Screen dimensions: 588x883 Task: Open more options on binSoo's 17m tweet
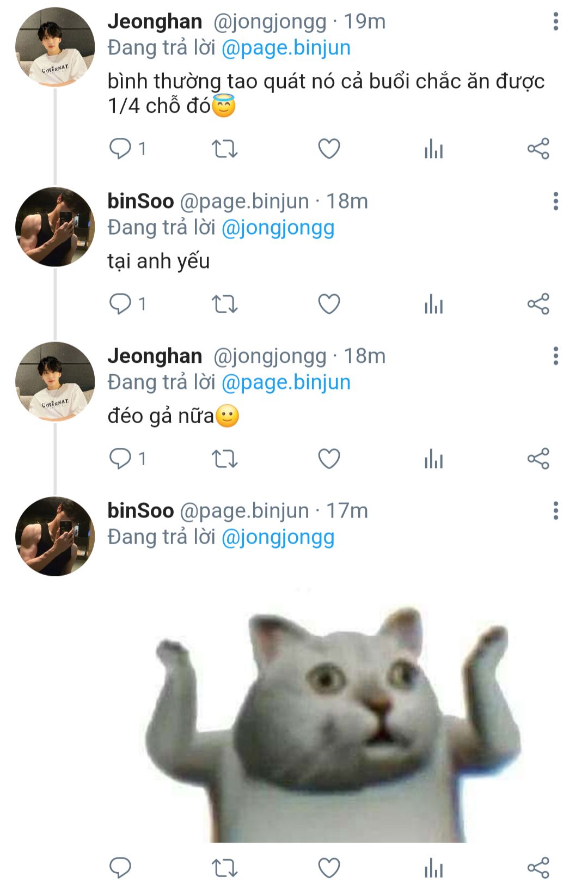(x=555, y=510)
